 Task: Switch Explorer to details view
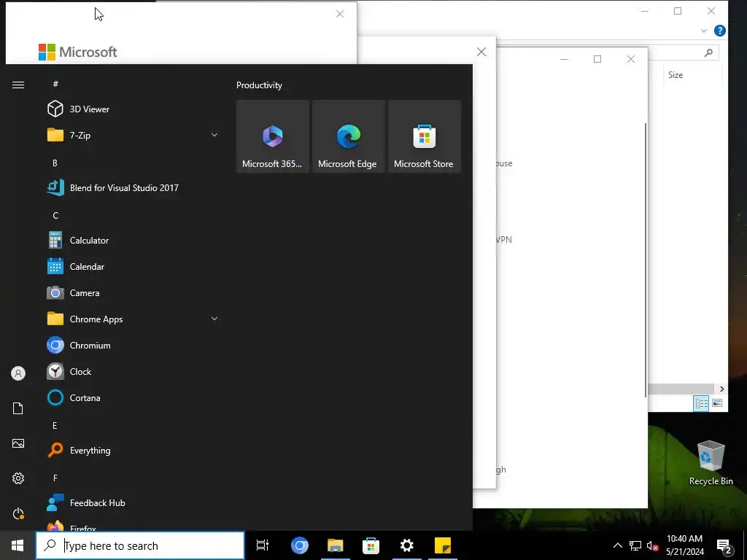(x=701, y=403)
